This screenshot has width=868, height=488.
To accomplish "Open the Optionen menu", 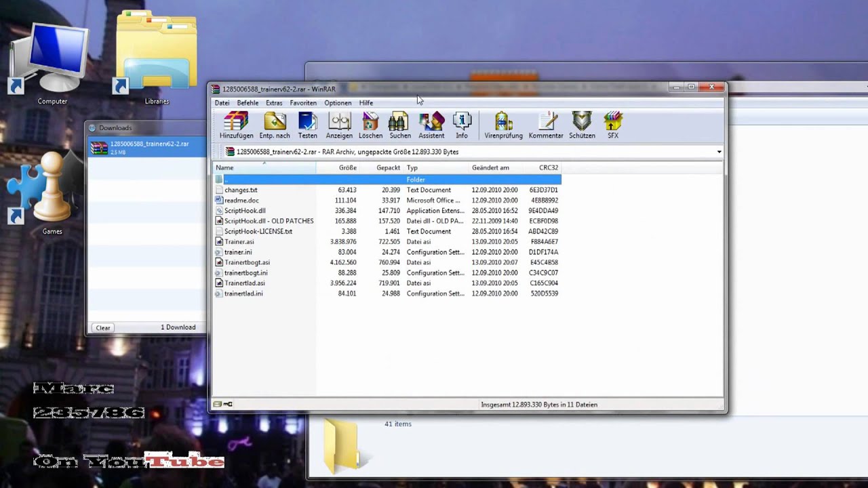I will click(x=338, y=103).
